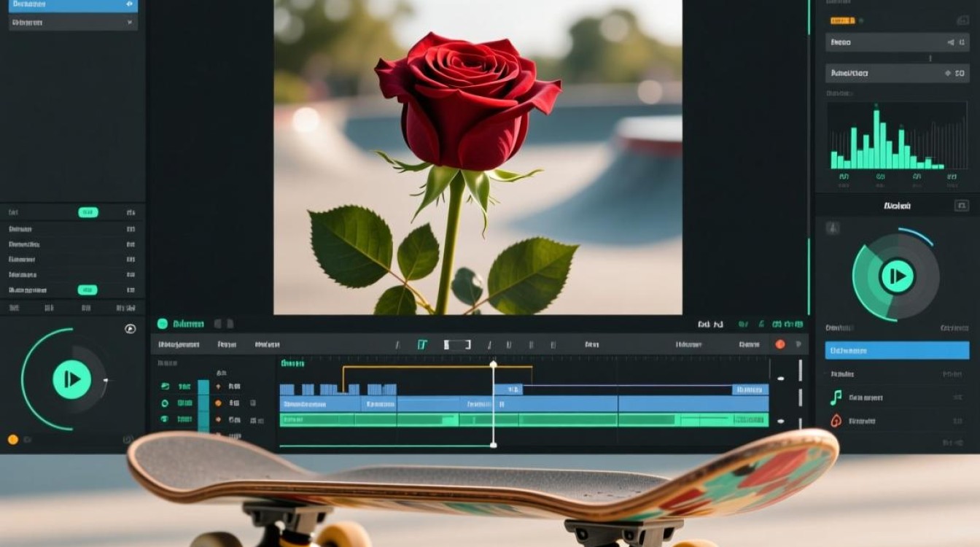980x547 pixels.
Task: Select the green audio clip on bottom track
Action: coord(524,419)
